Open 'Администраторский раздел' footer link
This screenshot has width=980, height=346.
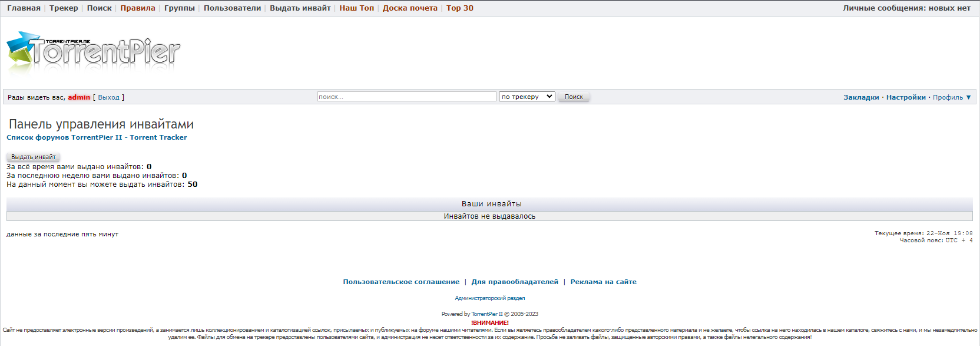[x=489, y=298]
